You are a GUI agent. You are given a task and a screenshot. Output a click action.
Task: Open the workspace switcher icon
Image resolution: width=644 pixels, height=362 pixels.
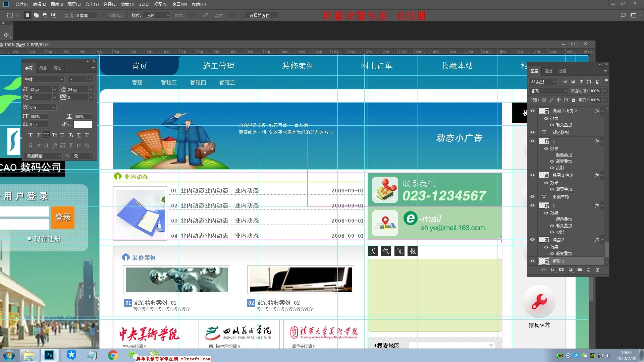(633, 15)
